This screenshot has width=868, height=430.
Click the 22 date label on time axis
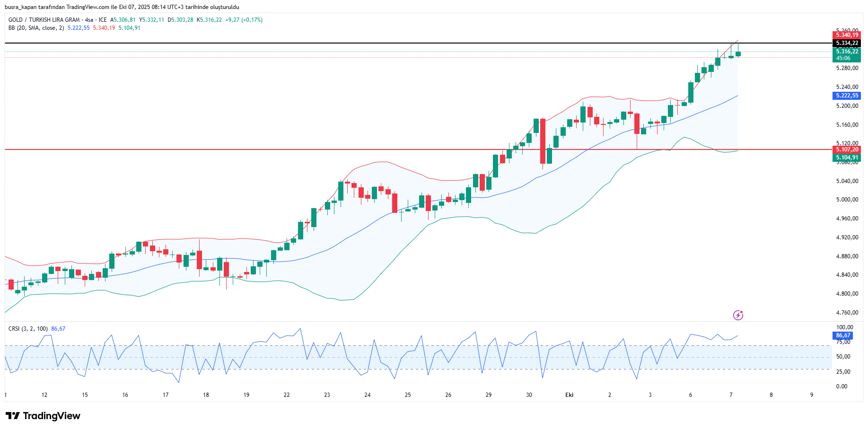pyautogui.click(x=287, y=395)
